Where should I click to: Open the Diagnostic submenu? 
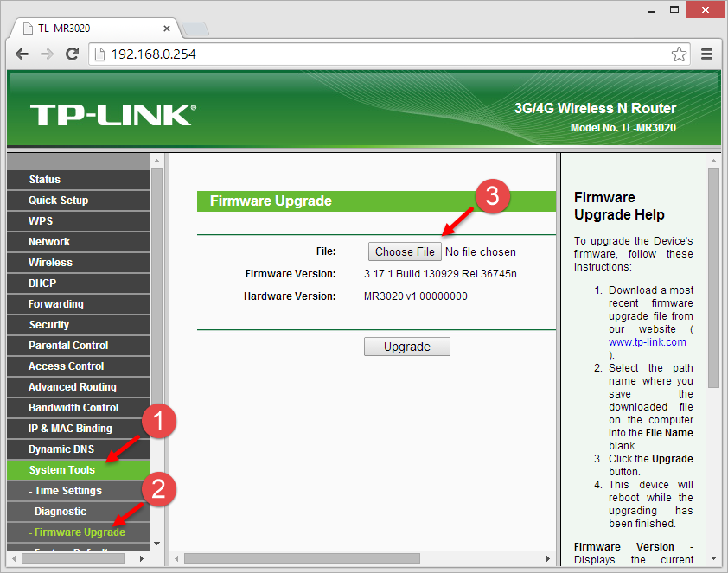click(x=78, y=512)
